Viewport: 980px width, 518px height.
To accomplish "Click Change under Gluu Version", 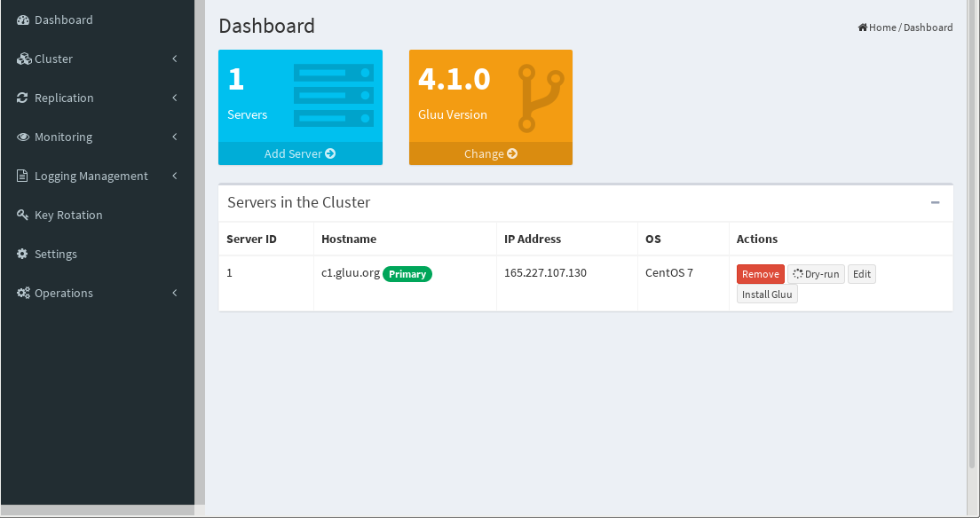I will tap(491, 153).
